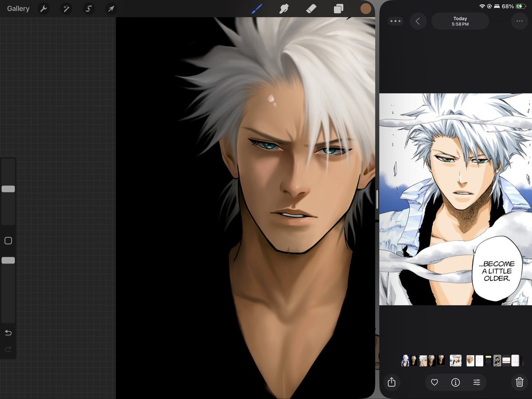Select the thumbnail with a red stripe

[506, 360]
